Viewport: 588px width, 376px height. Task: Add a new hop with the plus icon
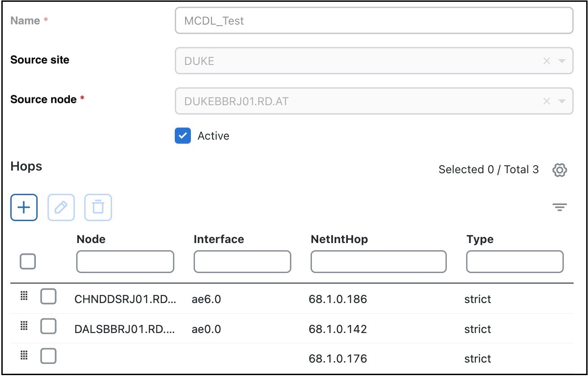click(x=23, y=207)
